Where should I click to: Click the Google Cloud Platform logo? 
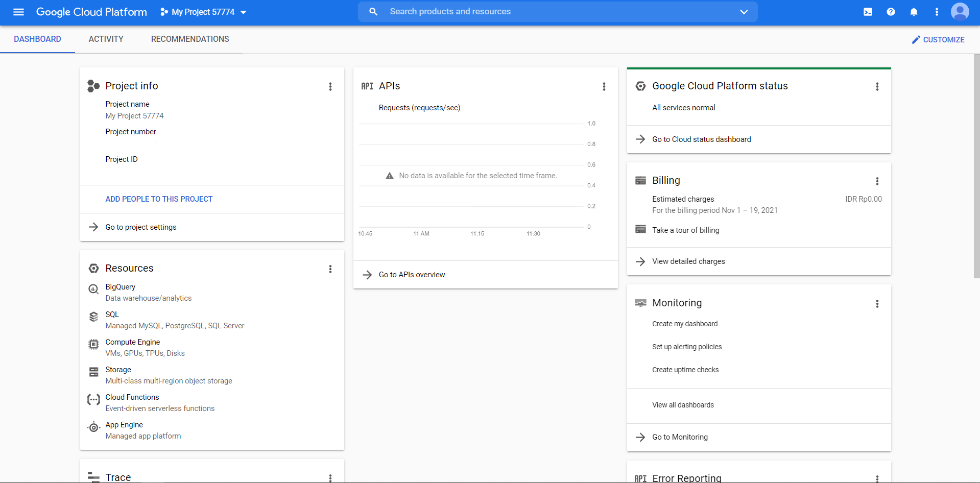[91, 12]
